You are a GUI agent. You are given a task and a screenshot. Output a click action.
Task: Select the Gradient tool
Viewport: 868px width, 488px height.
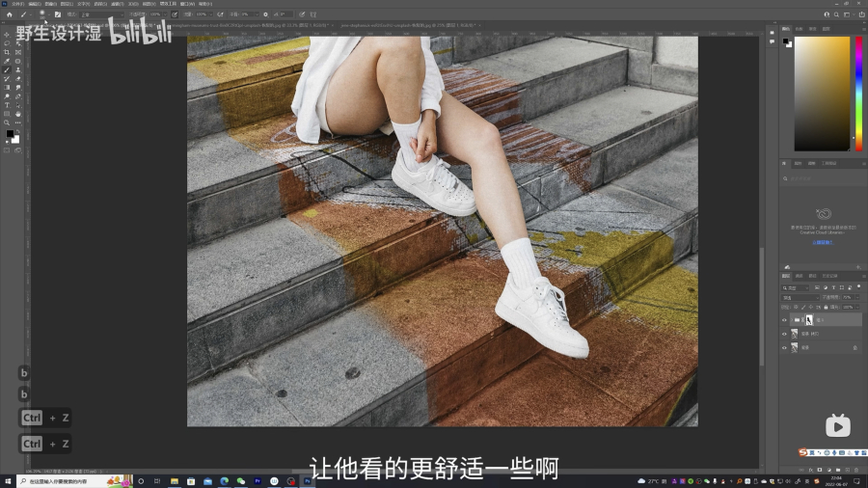tap(7, 88)
